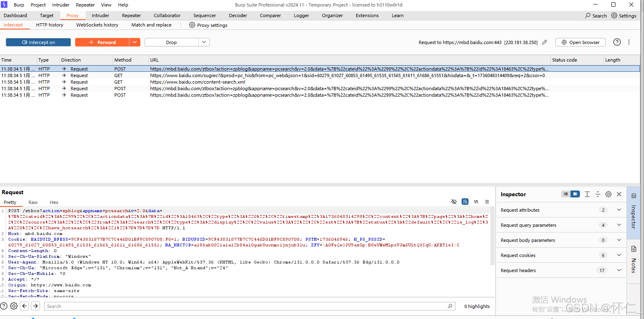
Task: Open the three-dot more options menu
Action: pos(629,42)
